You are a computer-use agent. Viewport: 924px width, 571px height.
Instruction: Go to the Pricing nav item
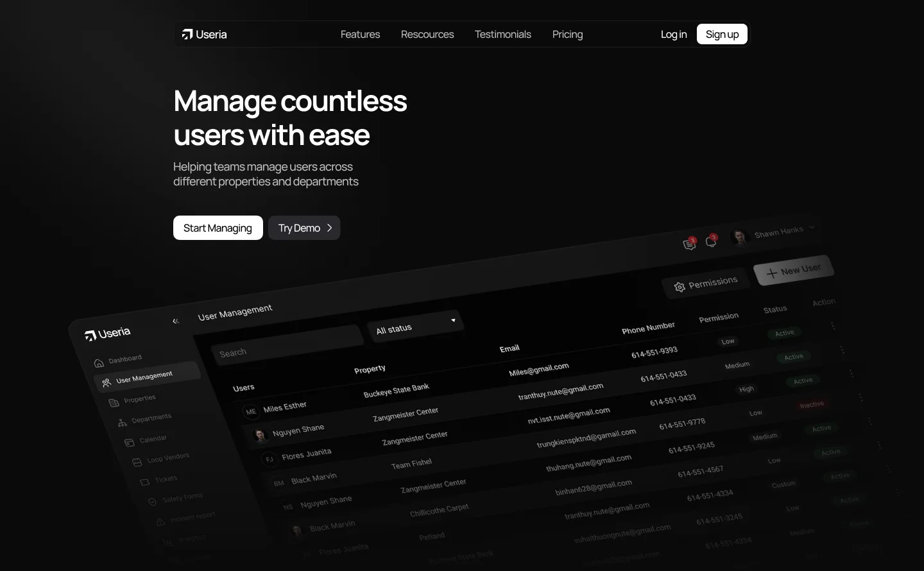[x=568, y=34]
